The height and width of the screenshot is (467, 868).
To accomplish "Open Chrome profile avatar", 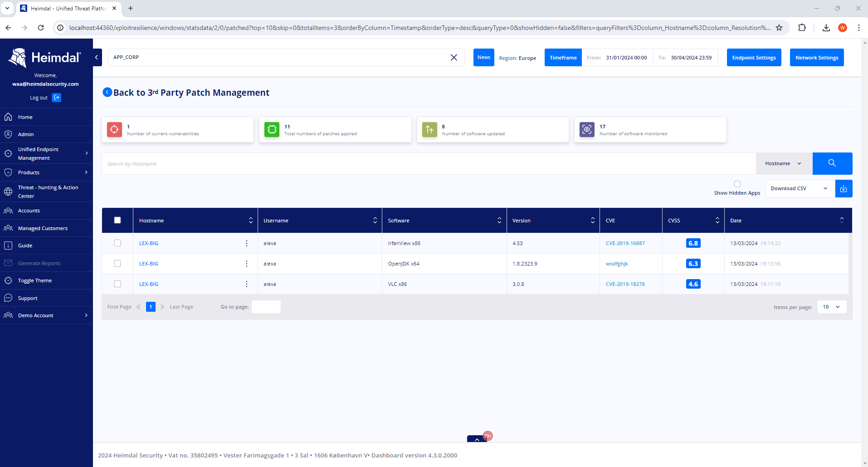I will pyautogui.click(x=843, y=28).
